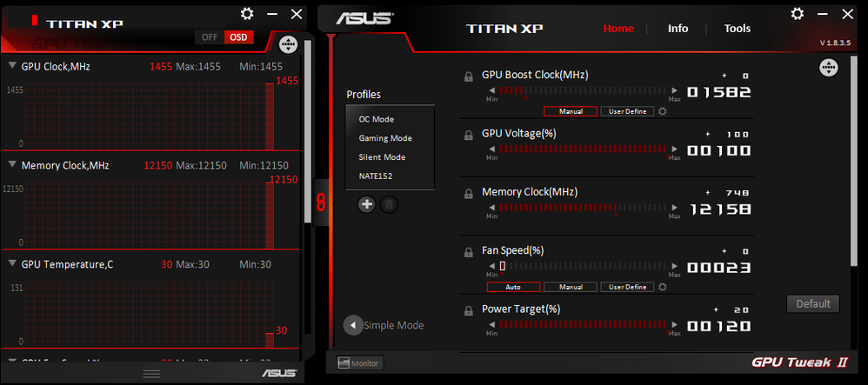Image resolution: width=868 pixels, height=385 pixels.
Task: Increase GPU Voltage with right arrow
Action: click(674, 149)
